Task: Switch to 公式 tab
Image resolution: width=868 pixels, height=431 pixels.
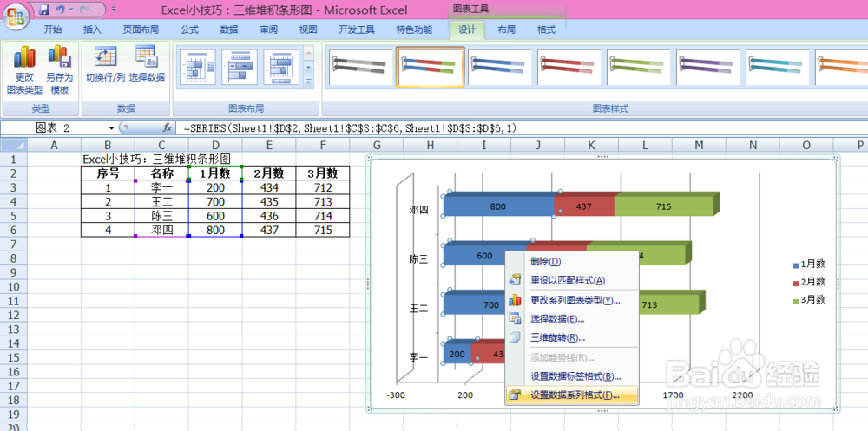Action: pyautogui.click(x=189, y=29)
